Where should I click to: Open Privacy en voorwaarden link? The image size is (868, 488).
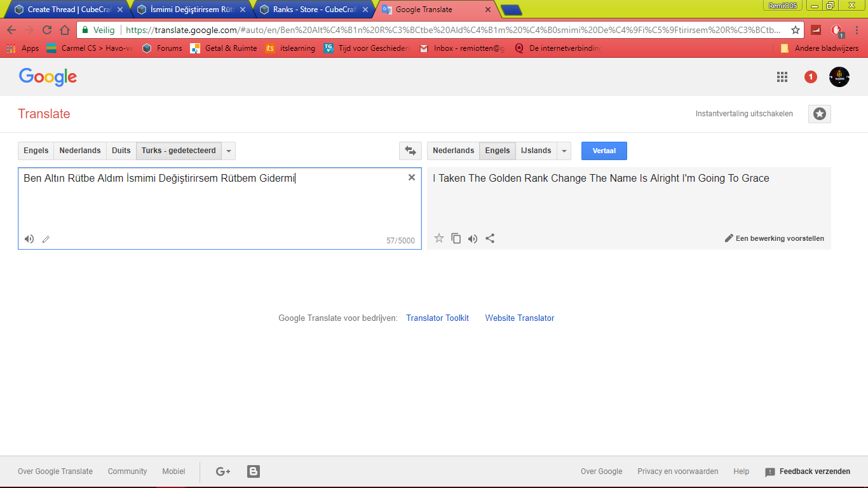point(678,471)
